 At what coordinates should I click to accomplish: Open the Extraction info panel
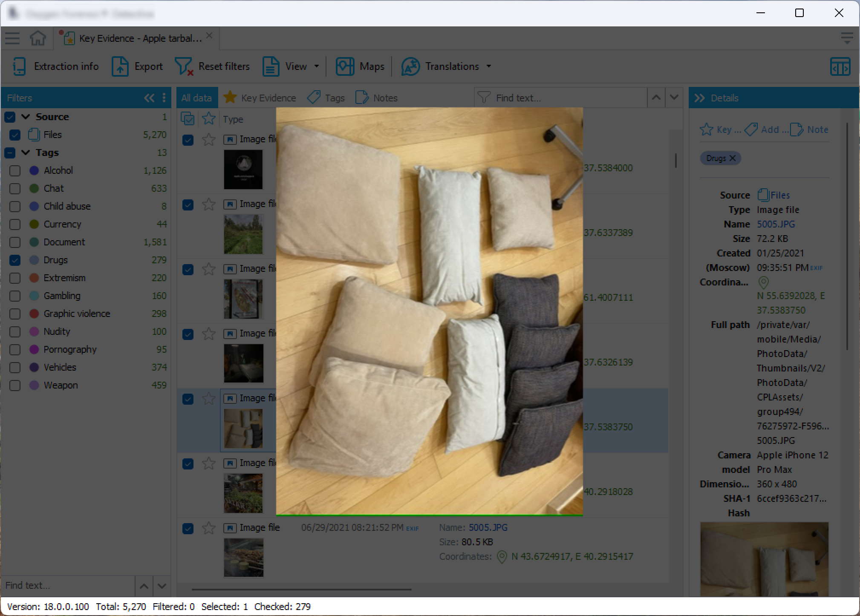pos(56,66)
